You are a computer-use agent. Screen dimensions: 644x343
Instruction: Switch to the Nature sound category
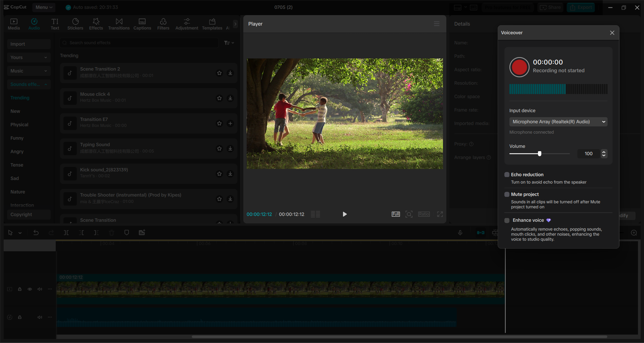coord(17,191)
